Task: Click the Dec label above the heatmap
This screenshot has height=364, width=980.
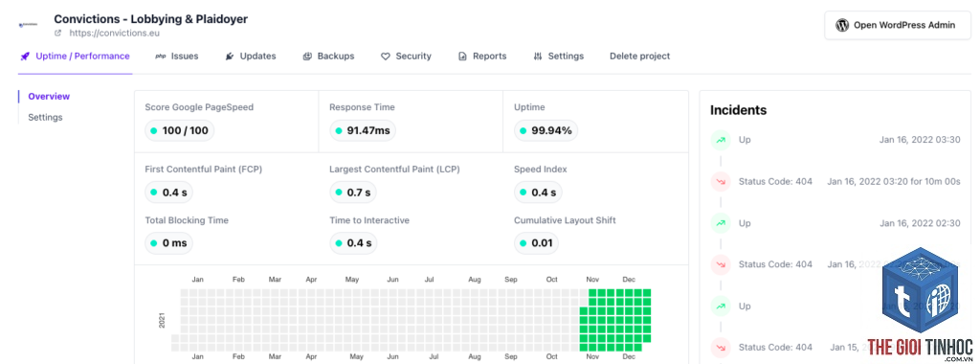Action: (629, 280)
